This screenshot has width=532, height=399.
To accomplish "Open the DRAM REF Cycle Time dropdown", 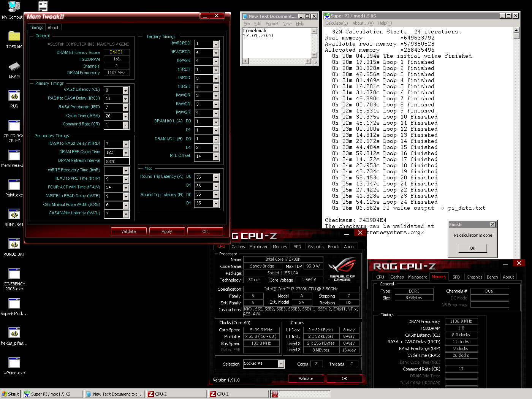I will pyautogui.click(x=126, y=153).
